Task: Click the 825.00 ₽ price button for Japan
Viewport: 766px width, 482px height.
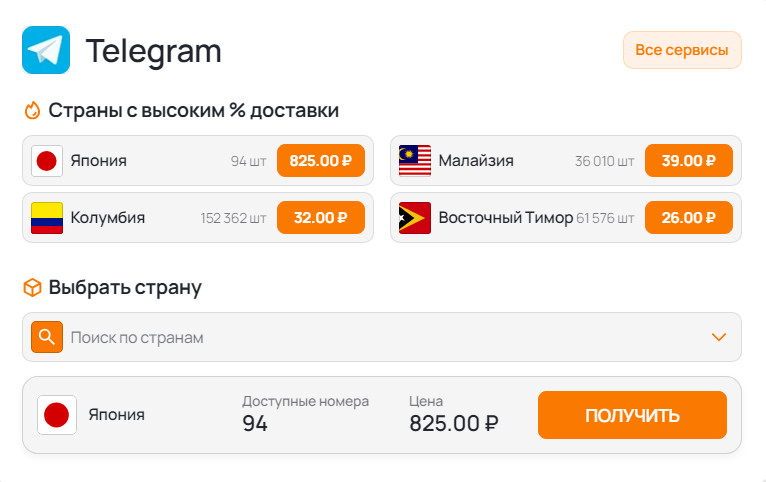Action: 320,161
